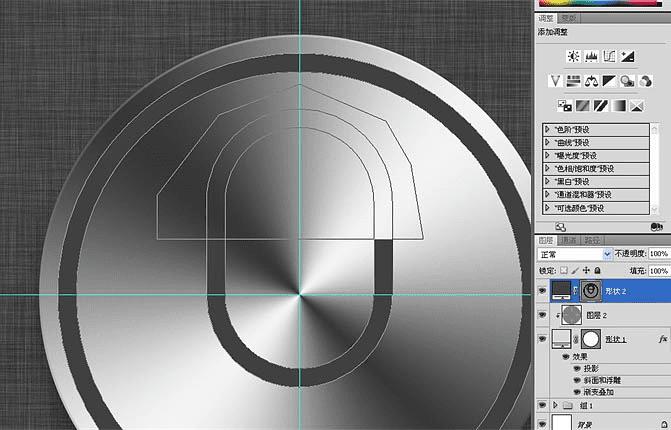
Task: Select the 形状 1 vector mask thumbnail
Action: click(591, 339)
